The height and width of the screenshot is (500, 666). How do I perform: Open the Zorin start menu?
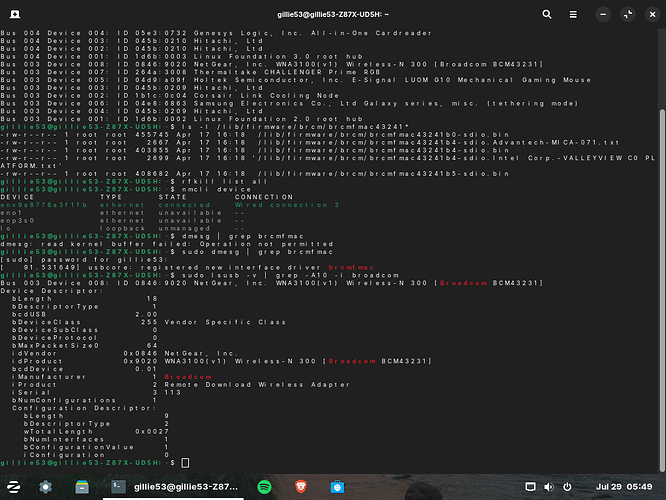pos(14,487)
